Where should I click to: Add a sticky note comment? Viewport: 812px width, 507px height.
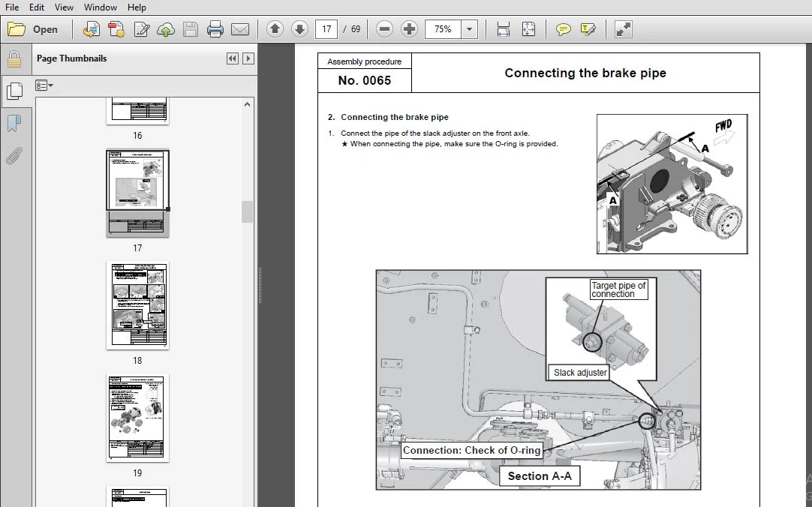563,29
